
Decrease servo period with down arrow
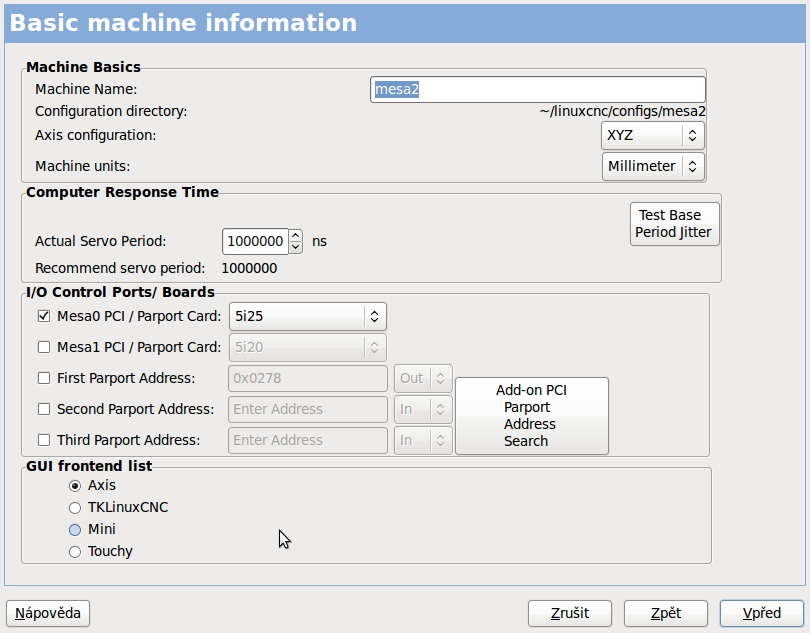295,247
